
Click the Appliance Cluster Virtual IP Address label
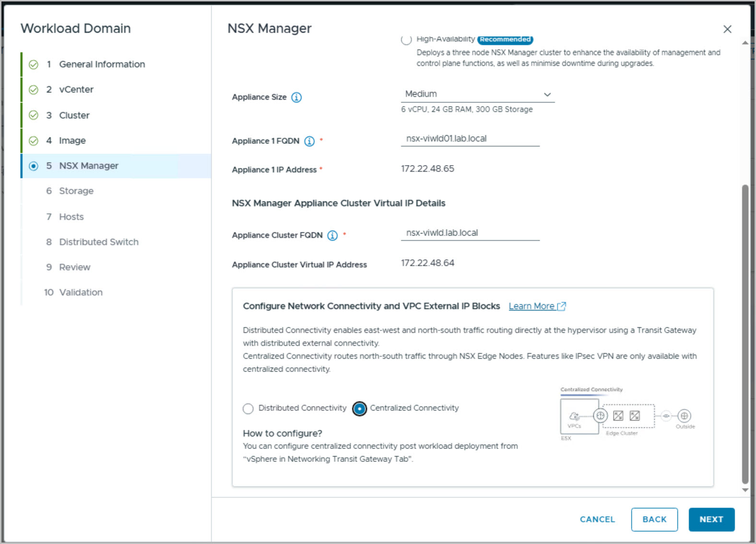click(299, 265)
